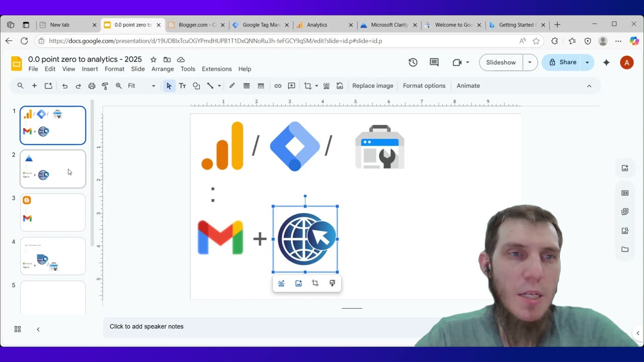Open the border weight menu
644x362 pixels.
click(x=247, y=86)
